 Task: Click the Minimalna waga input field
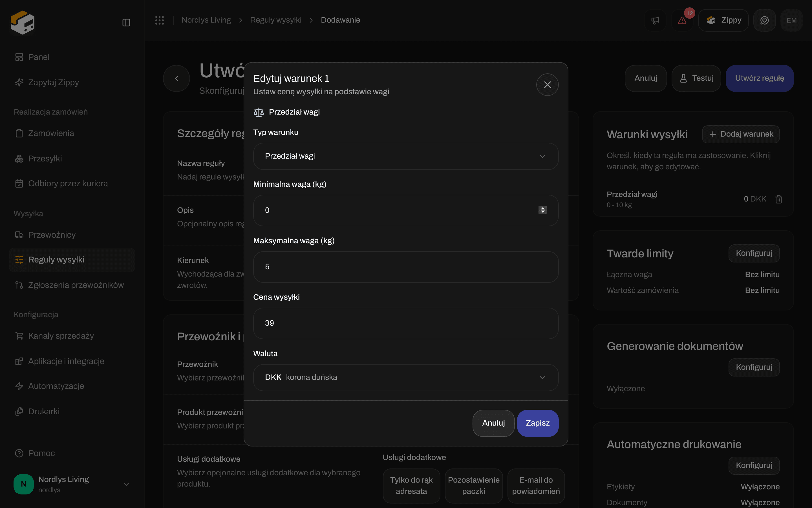[406, 210]
